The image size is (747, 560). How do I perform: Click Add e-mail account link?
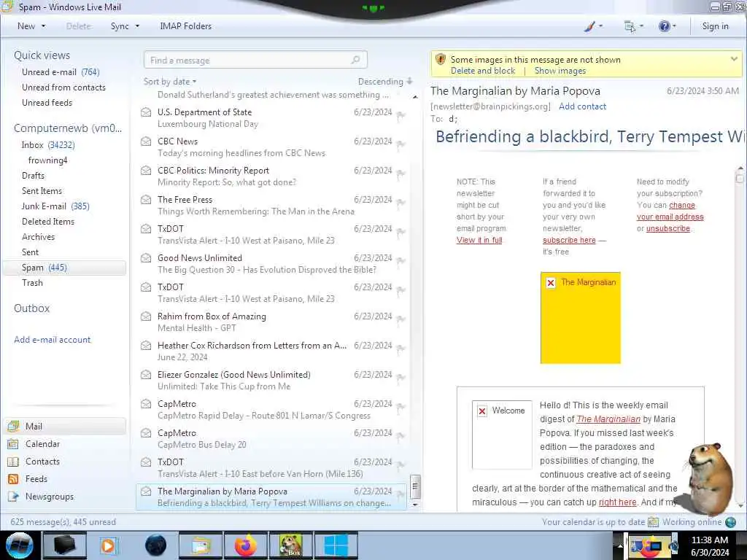coord(53,340)
